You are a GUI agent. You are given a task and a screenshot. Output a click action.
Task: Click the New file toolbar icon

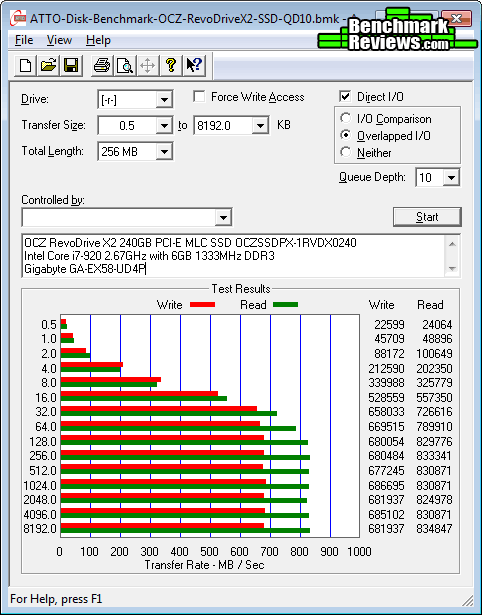[25, 65]
